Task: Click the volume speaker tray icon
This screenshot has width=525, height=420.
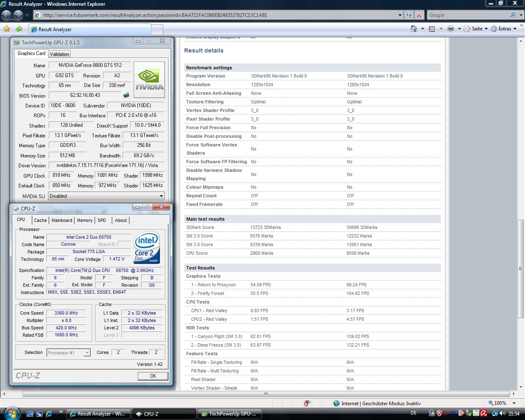Action: click(x=502, y=413)
